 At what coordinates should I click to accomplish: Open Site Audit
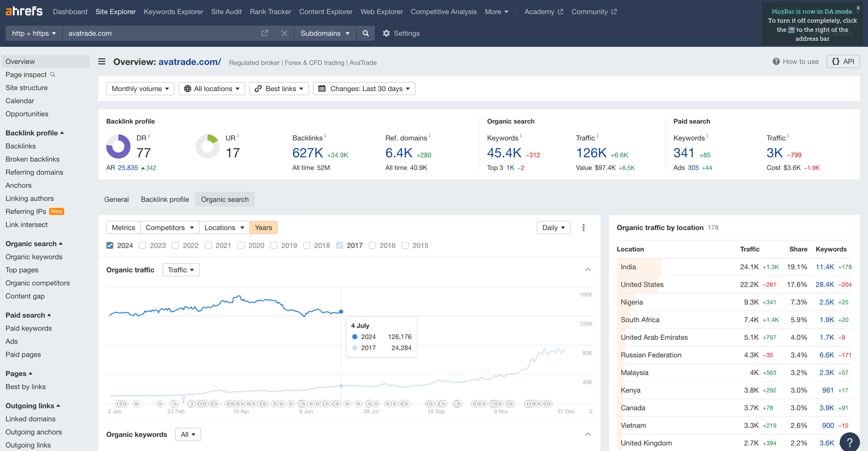pyautogui.click(x=226, y=11)
